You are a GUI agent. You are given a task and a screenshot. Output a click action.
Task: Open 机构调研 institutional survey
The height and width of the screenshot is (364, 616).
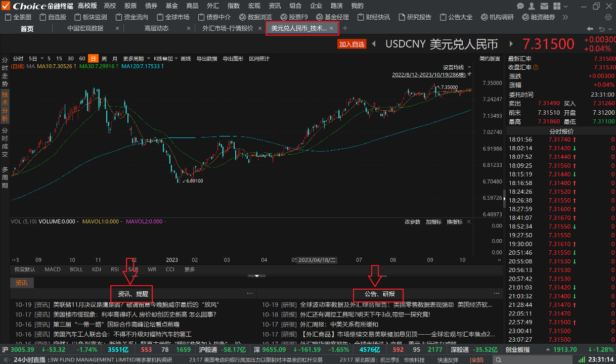[497, 17]
